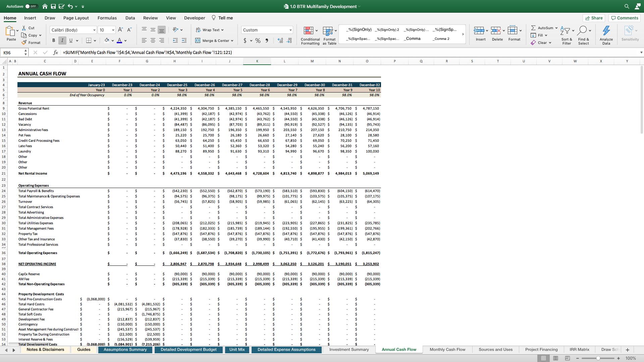Open the Copy dropdown arrow
Viewport: 644px width, 362px height.
[40, 36]
